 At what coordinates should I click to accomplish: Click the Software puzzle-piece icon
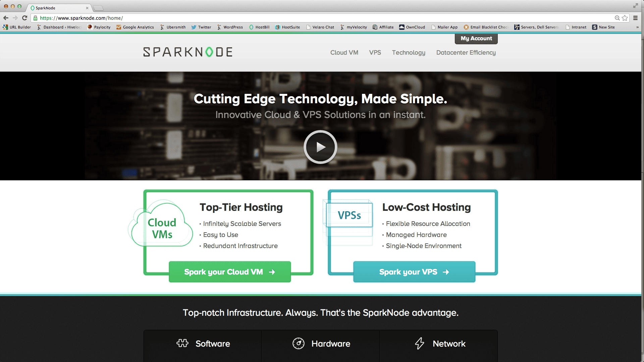pyautogui.click(x=182, y=343)
